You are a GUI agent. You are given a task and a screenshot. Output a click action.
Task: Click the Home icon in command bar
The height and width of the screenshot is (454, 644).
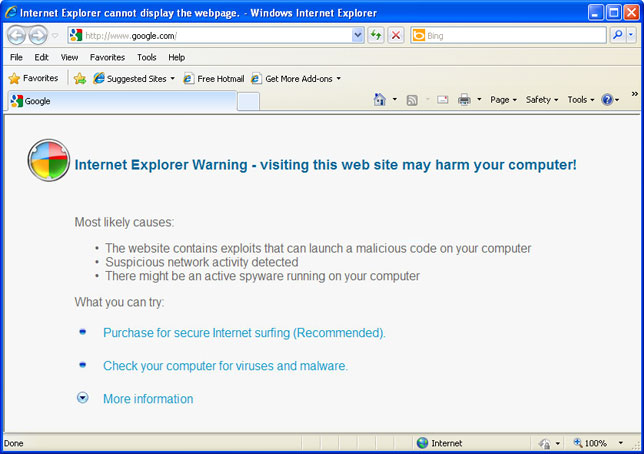(x=380, y=99)
